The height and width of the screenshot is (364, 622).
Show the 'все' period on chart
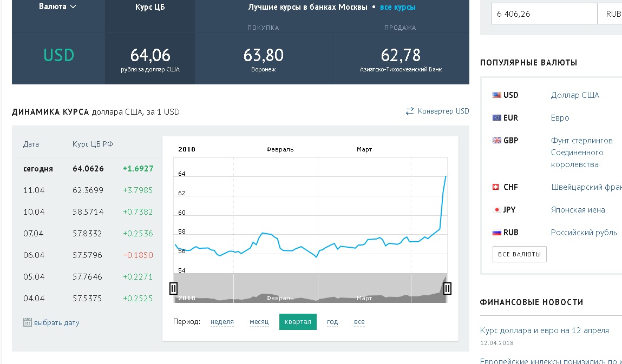pyautogui.click(x=359, y=322)
